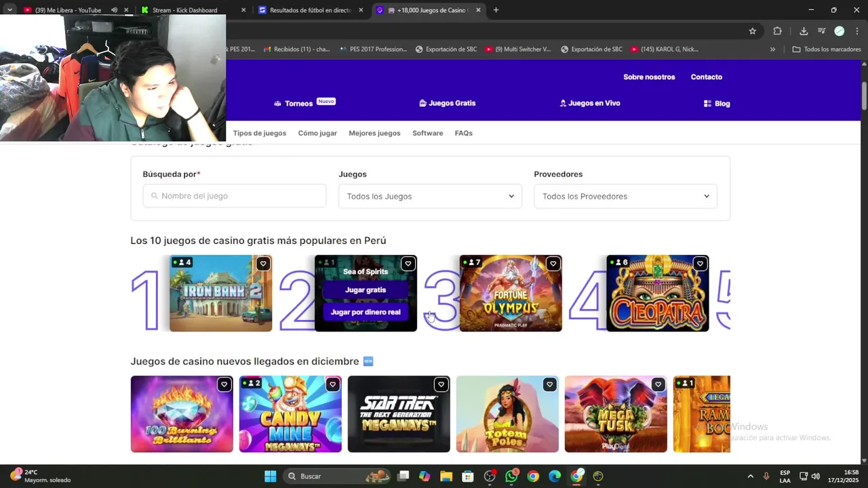Jump to Tipos de juegos section
The width and height of the screenshot is (868, 488).
coord(260,133)
